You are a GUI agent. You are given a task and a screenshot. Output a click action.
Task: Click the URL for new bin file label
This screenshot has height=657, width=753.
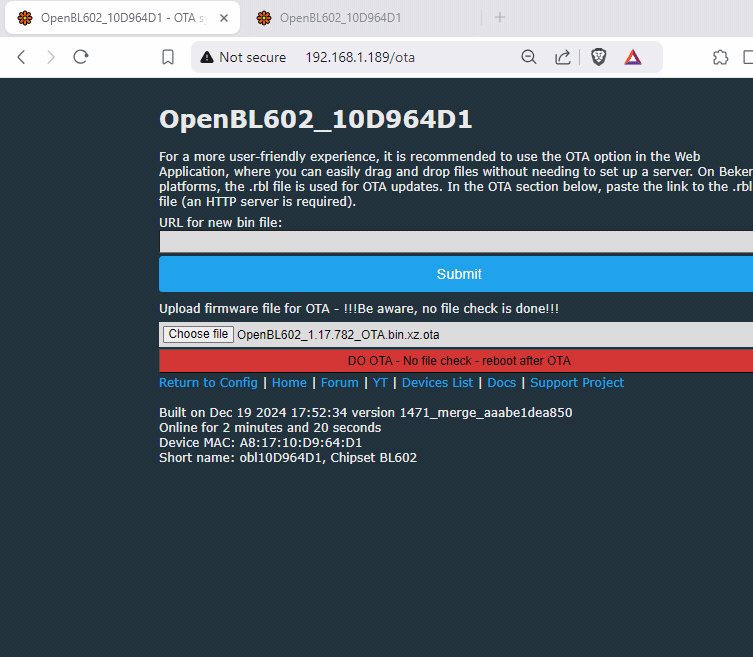[x=220, y=222]
